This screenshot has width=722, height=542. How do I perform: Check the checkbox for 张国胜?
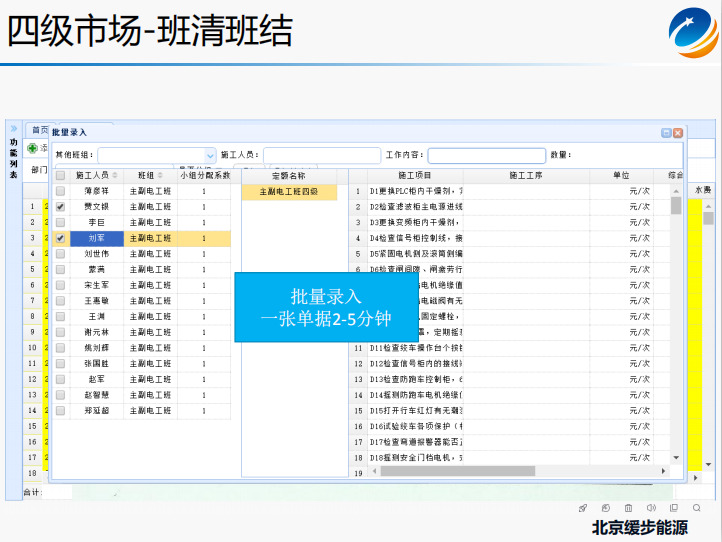pos(60,364)
